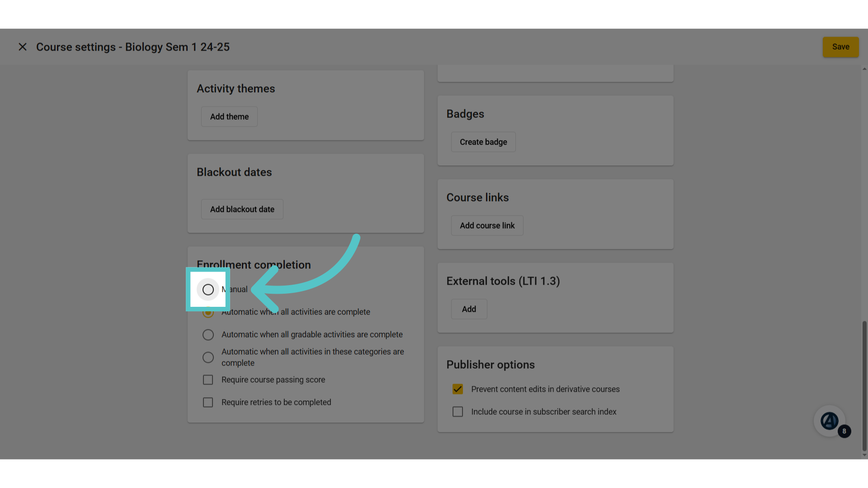Click the Course settings - Biology Sem 1 title
Screen dimensions: 868x488
pyautogui.click(x=133, y=47)
